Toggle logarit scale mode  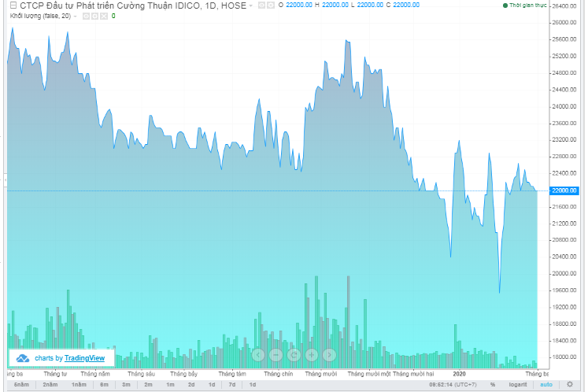pyautogui.click(x=519, y=384)
